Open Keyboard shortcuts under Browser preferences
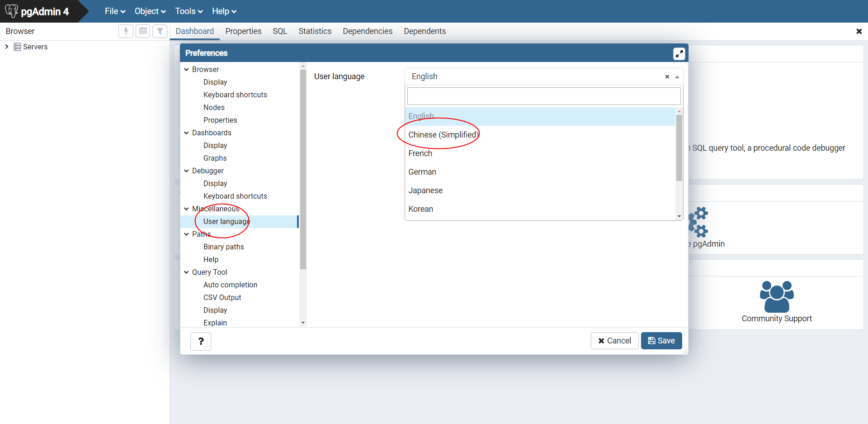Screen dimensions: 868x424 coord(235,95)
